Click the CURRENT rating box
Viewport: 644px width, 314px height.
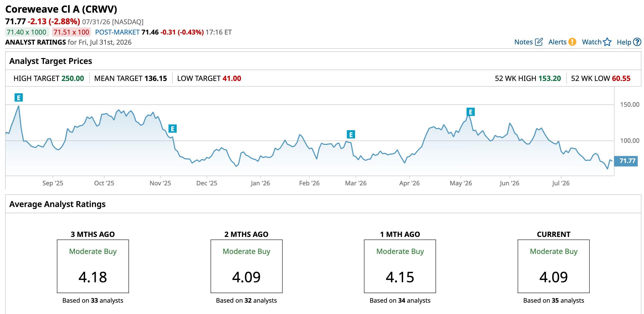554,266
